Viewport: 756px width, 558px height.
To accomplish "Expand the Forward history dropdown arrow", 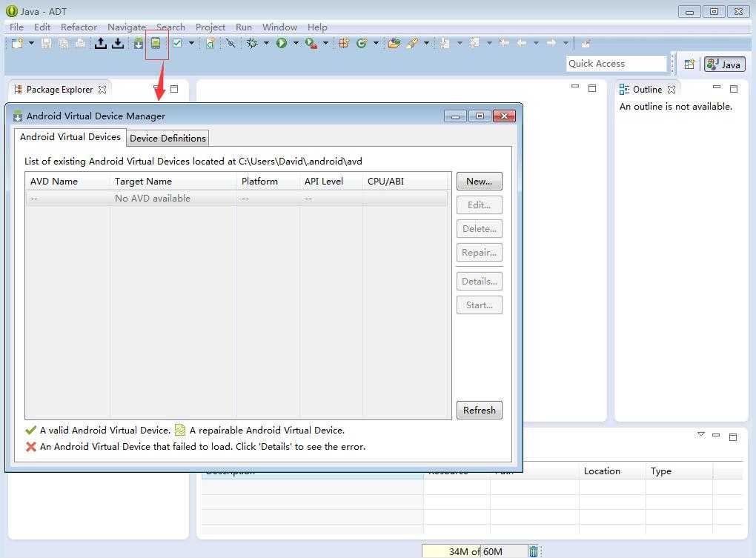I will click(x=565, y=44).
